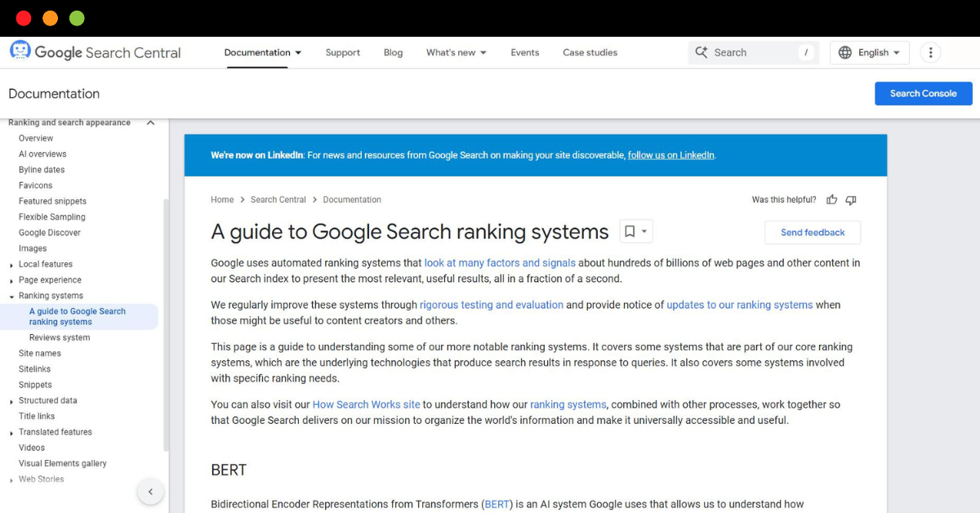Open the What's new dropdown menu

click(x=456, y=52)
